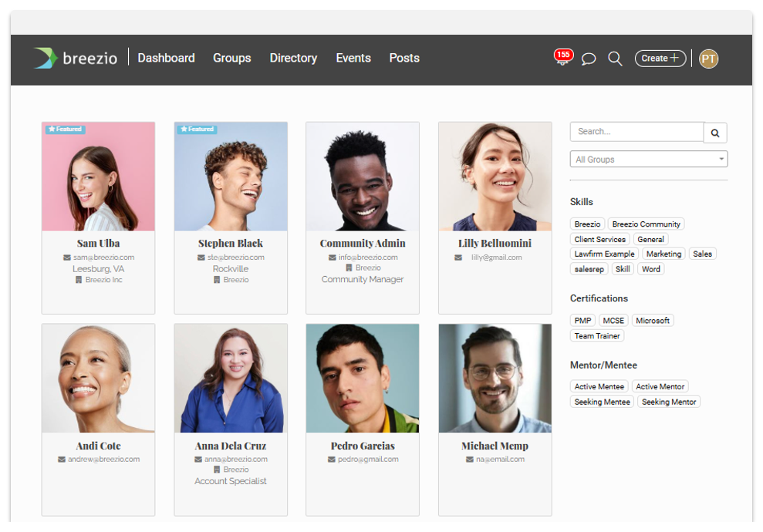Select the Seeking Mentee filter tag
The height and width of the screenshot is (532, 763).
coord(602,402)
